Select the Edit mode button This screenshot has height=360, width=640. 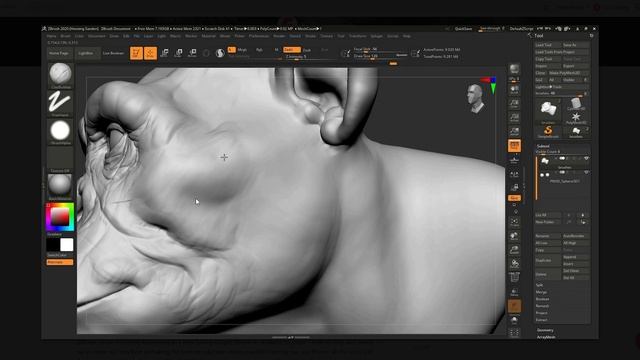136,53
